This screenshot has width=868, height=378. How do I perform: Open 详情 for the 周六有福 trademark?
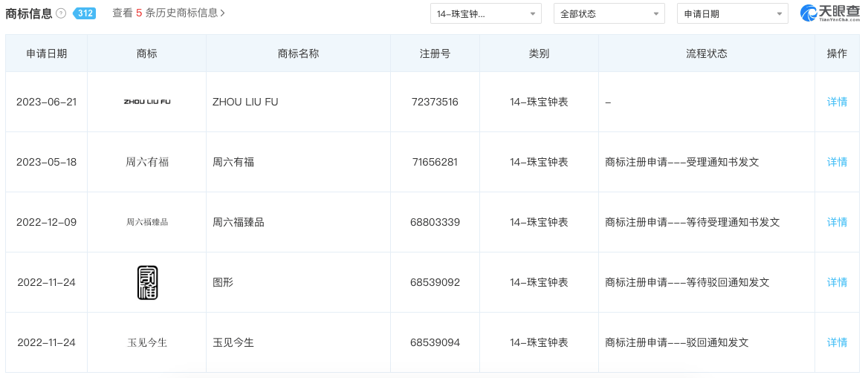click(837, 162)
